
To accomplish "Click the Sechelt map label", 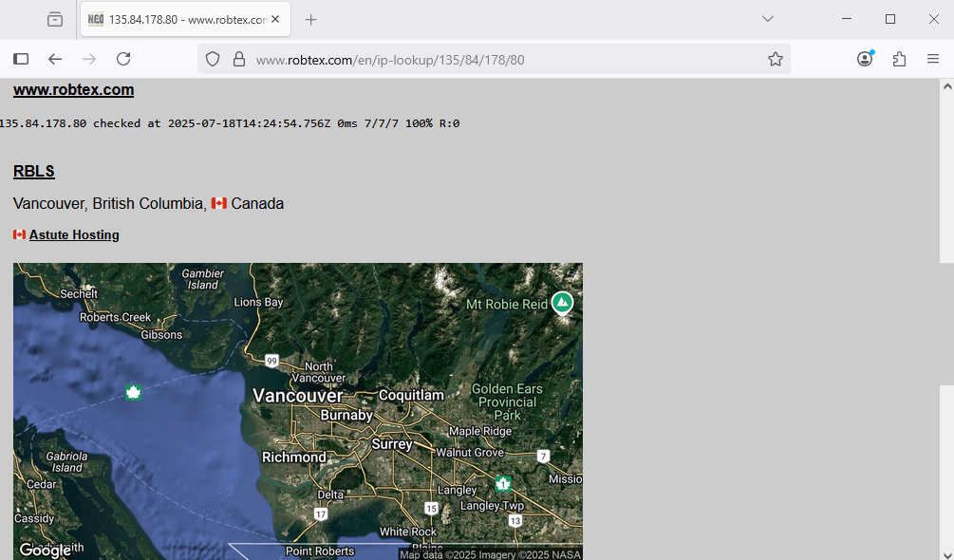I will tap(79, 293).
